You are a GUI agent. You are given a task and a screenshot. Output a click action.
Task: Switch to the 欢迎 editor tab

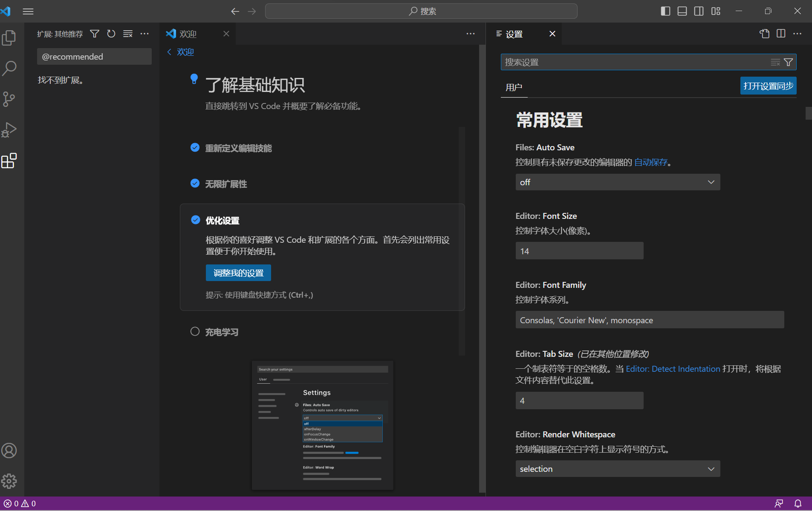coord(188,34)
